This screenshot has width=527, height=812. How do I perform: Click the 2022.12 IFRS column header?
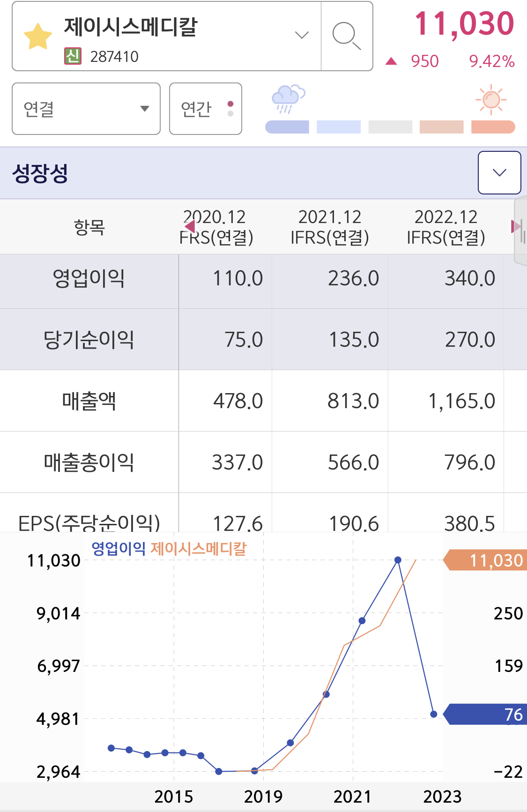pyautogui.click(x=446, y=227)
